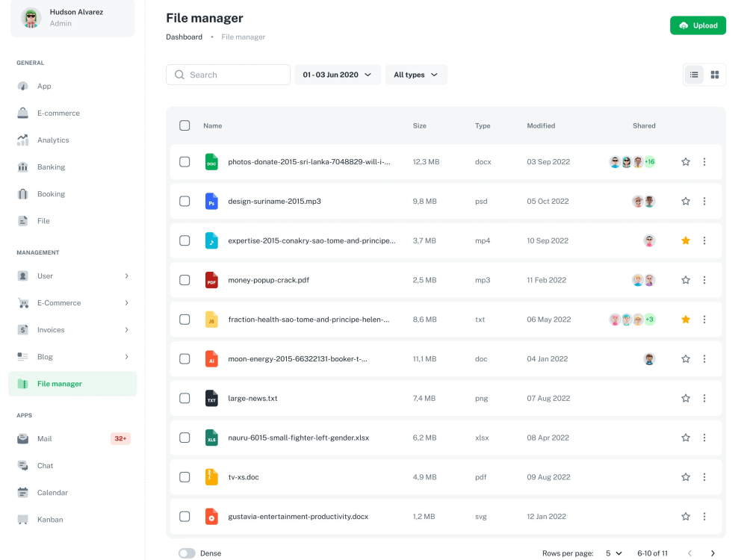747x560 pixels.
Task: Open the 01 - 03 Jun 2020 date filter
Action: pyautogui.click(x=338, y=75)
